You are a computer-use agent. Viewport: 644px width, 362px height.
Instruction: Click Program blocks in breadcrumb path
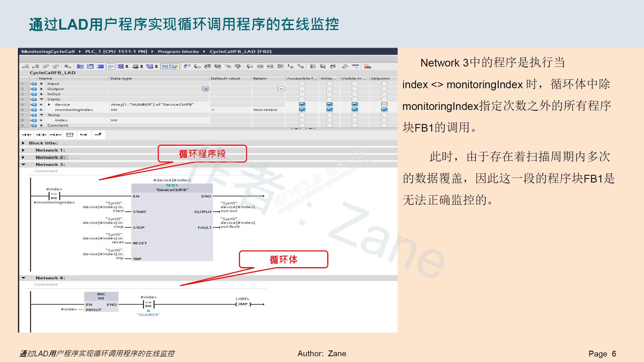[178, 51]
